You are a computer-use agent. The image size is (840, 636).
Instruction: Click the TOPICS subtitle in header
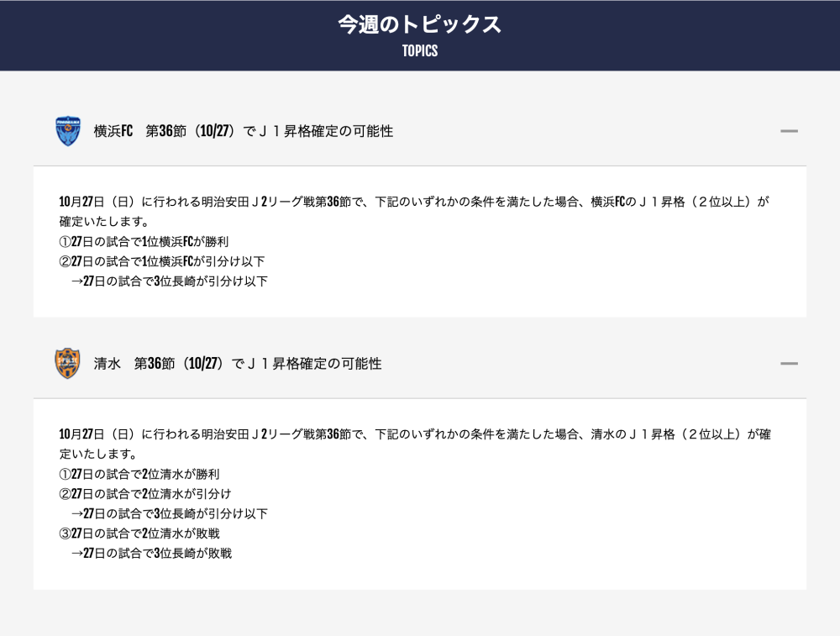419,51
